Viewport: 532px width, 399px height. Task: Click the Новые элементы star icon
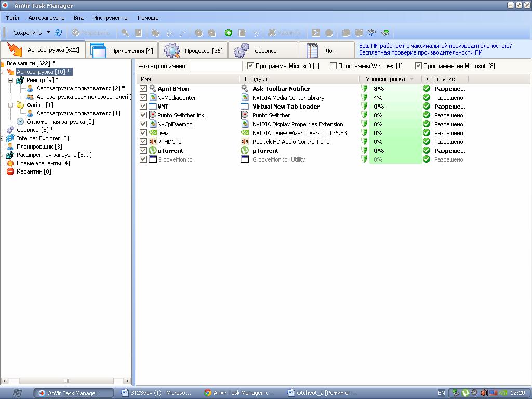click(x=10, y=163)
